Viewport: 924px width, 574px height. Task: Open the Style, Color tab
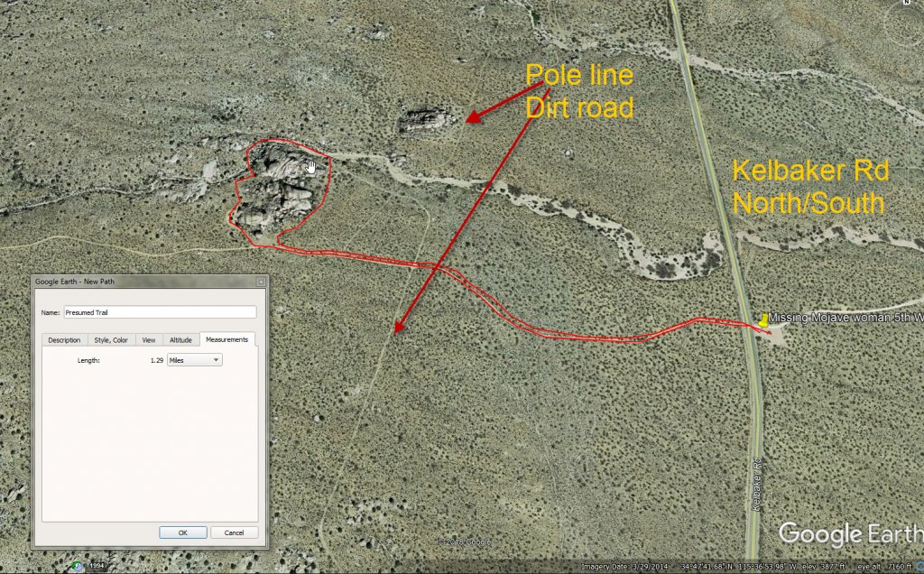(x=112, y=339)
